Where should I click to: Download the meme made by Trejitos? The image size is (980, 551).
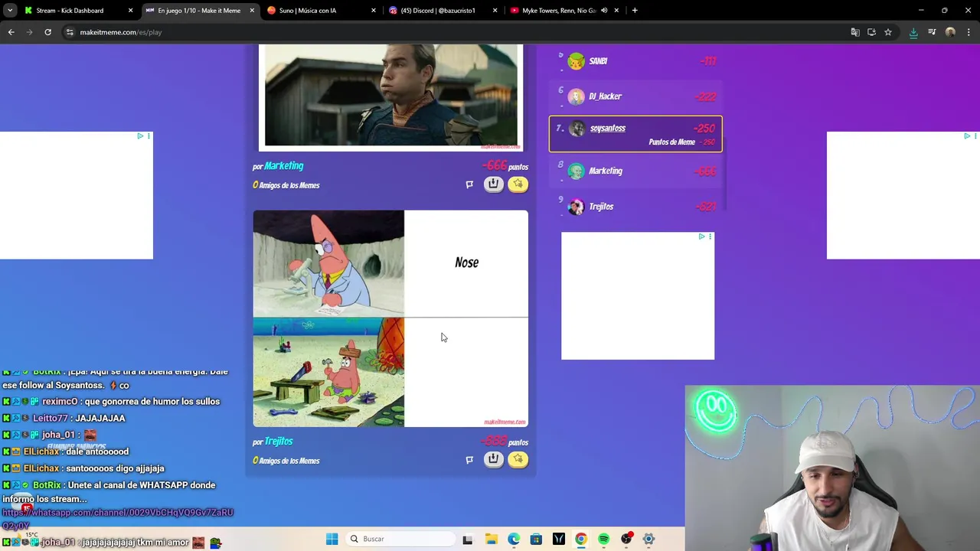[493, 459]
